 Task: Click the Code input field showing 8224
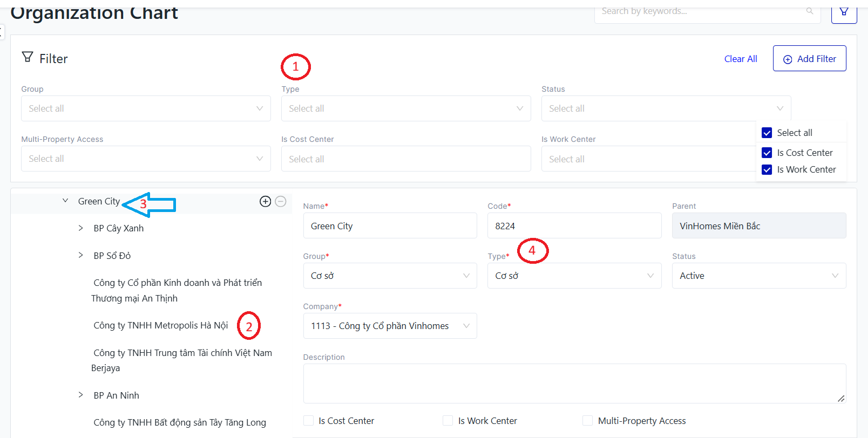point(574,225)
